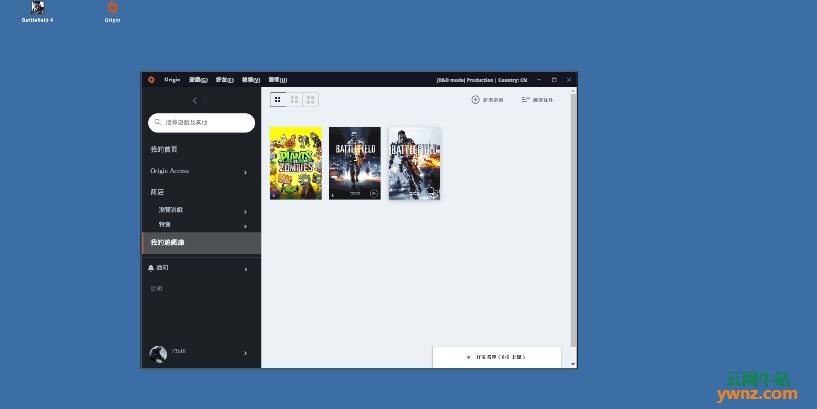Open the Help (H) menu
The image size is (817, 409).
click(278, 80)
